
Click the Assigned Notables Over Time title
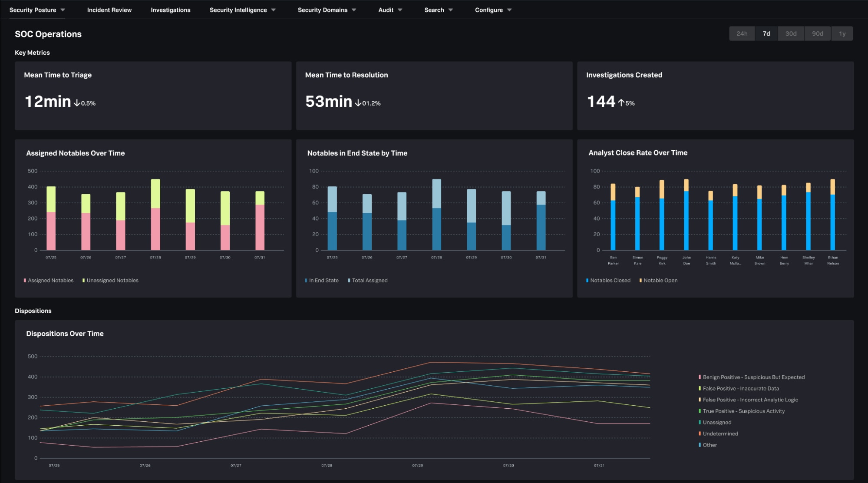[76, 153]
